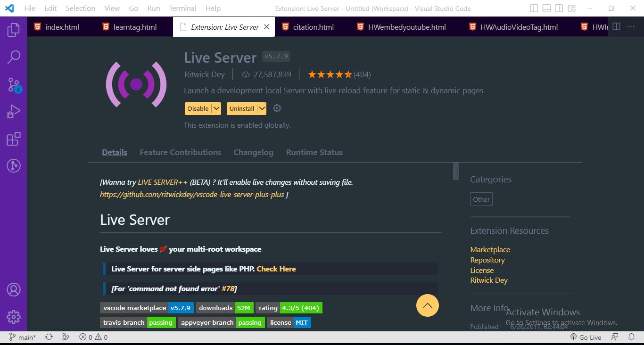Click the extension settings gear next to Uninstall

point(277,108)
